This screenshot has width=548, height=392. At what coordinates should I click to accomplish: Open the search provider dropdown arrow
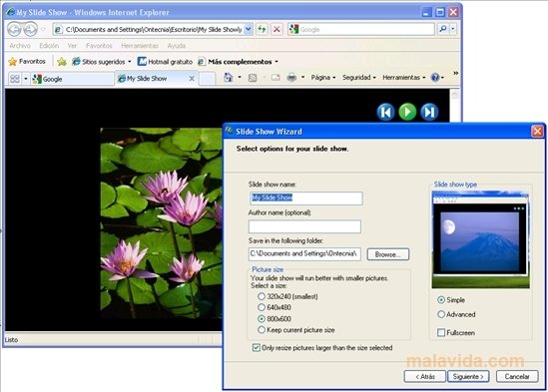click(x=453, y=29)
